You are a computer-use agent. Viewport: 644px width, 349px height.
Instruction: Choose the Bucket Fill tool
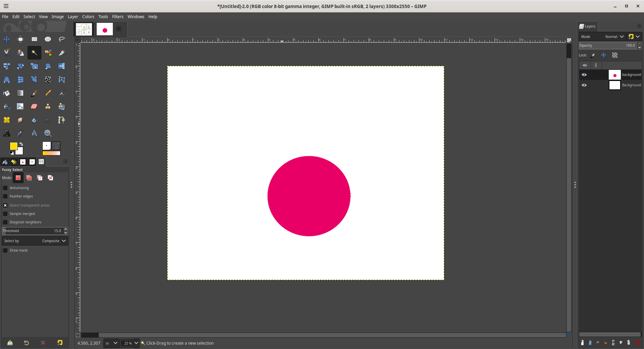pyautogui.click(x=7, y=93)
